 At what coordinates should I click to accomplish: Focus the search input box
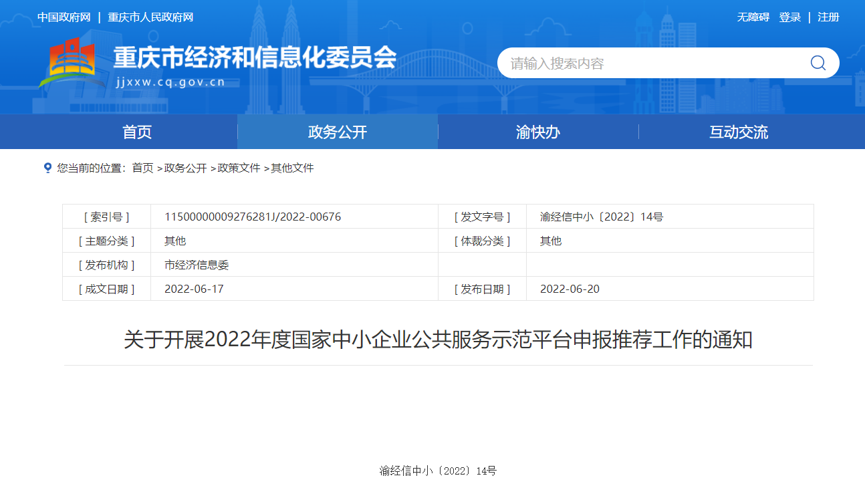tap(648, 63)
